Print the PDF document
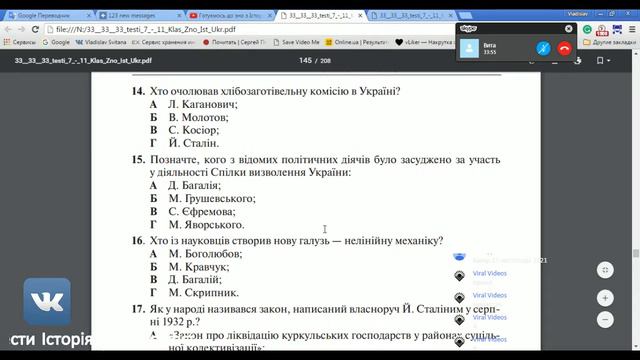 pos(578,60)
